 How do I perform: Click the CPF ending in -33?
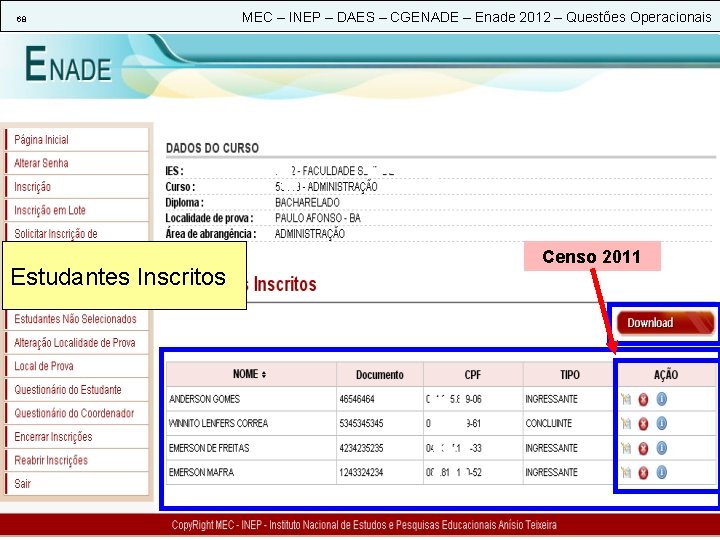(x=454, y=448)
